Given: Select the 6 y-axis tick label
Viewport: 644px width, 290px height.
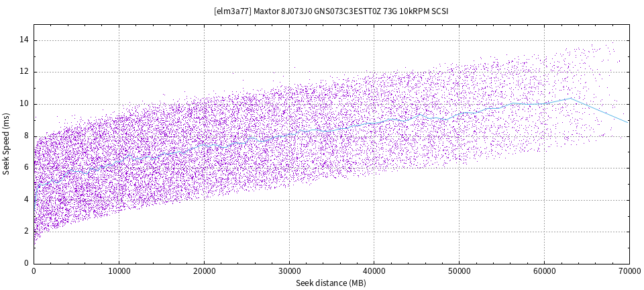Looking at the screenshot, I should [x=25, y=167].
